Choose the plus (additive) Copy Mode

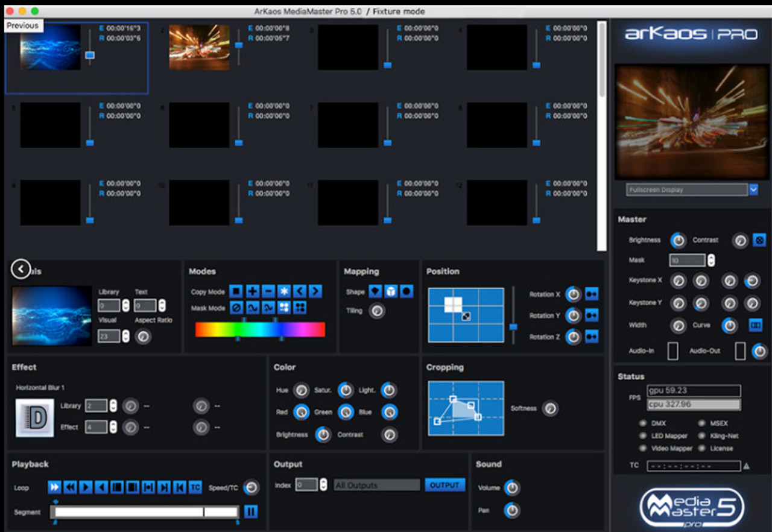[252, 291]
